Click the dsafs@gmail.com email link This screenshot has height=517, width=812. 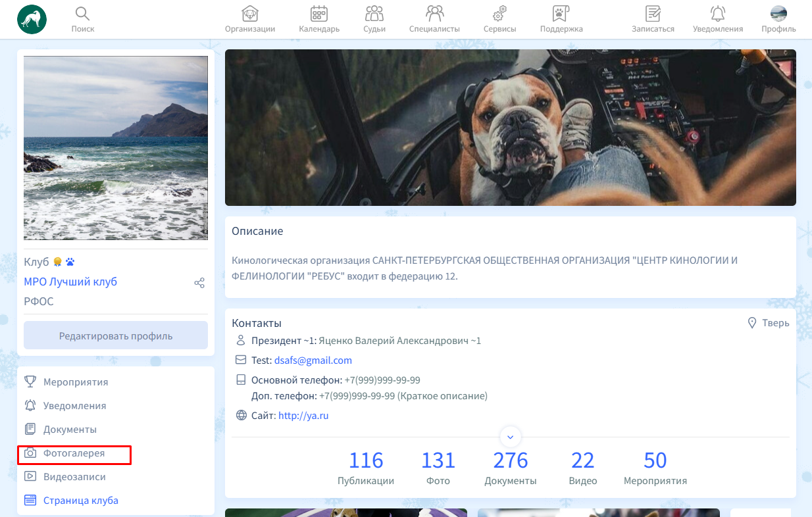313,360
